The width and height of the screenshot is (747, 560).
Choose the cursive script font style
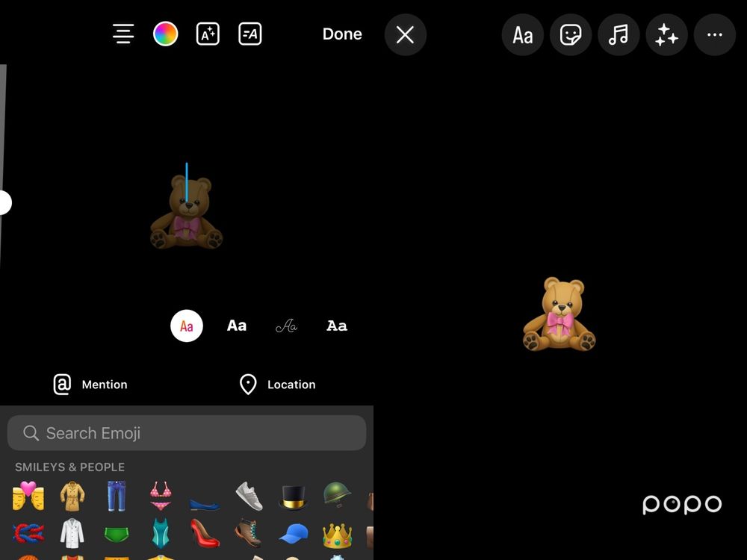coord(286,326)
